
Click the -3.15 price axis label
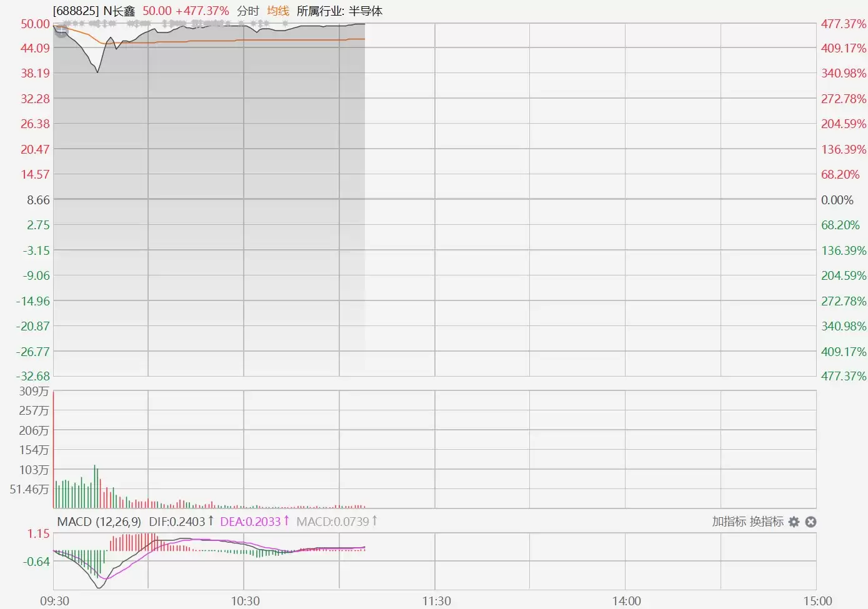pos(36,250)
